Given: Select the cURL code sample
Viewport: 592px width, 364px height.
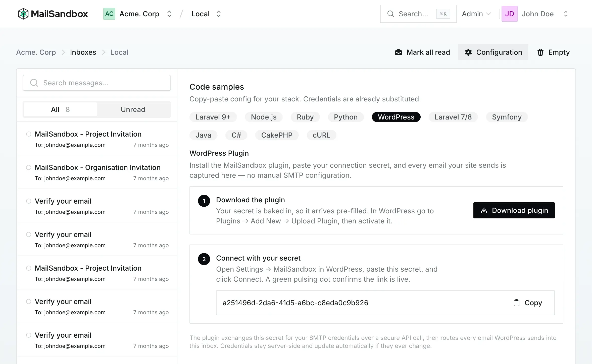Looking at the screenshot, I should [321, 135].
